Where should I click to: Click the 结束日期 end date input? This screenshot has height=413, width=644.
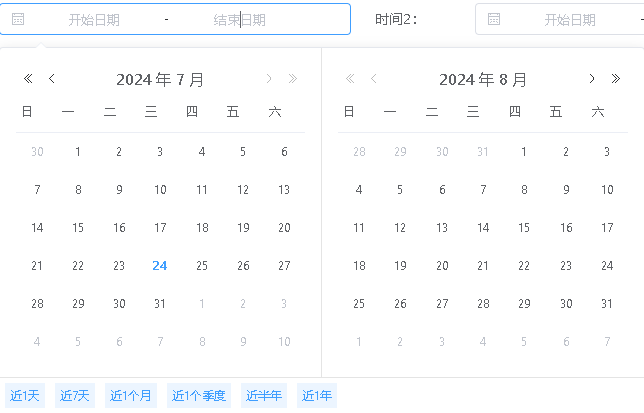pyautogui.click(x=239, y=20)
